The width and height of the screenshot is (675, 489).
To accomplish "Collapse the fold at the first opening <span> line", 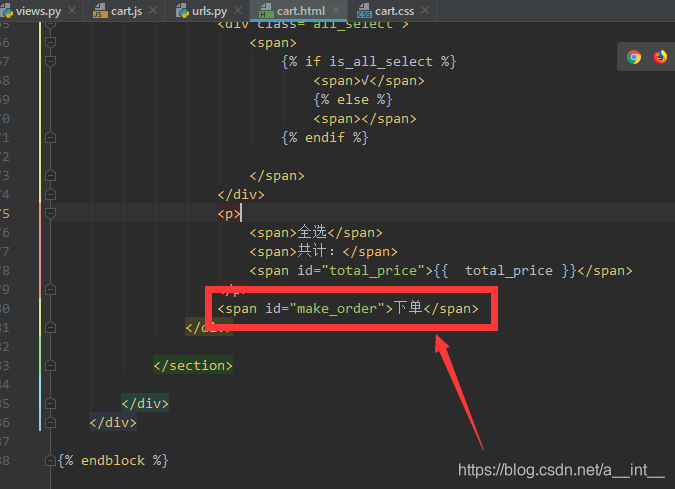I will [50, 43].
